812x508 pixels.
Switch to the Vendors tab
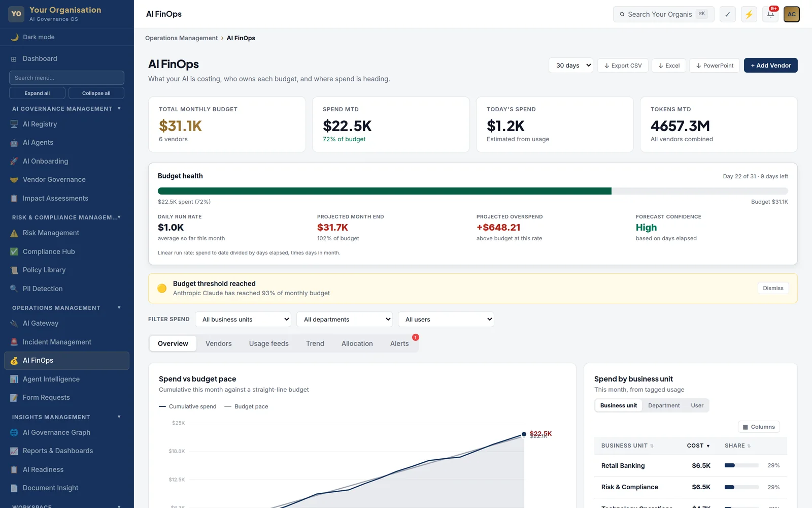coord(219,344)
